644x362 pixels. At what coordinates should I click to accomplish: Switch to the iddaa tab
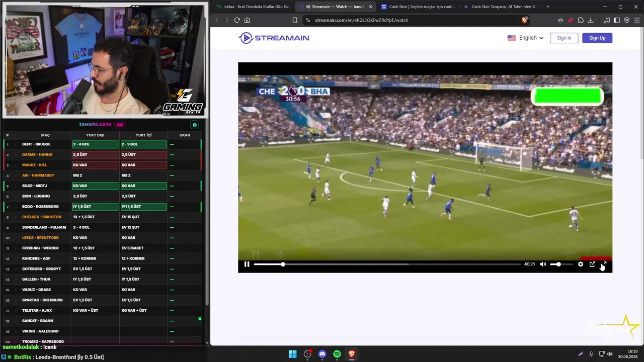[x=252, y=7]
